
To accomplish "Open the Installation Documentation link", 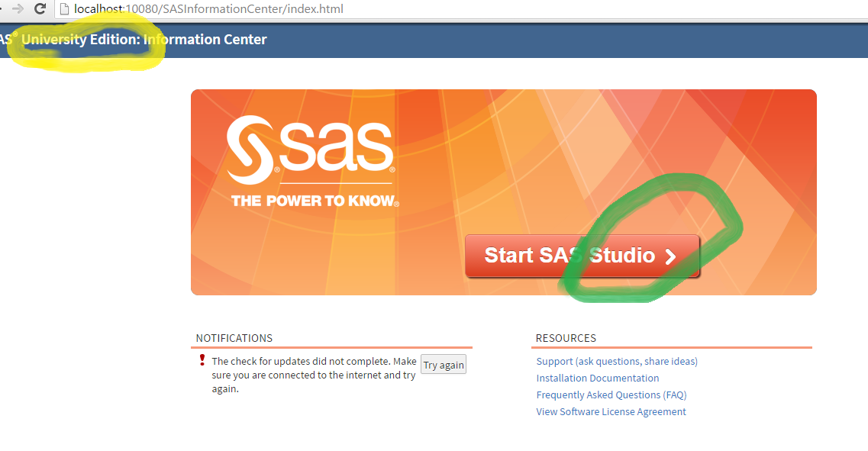I will pos(597,378).
